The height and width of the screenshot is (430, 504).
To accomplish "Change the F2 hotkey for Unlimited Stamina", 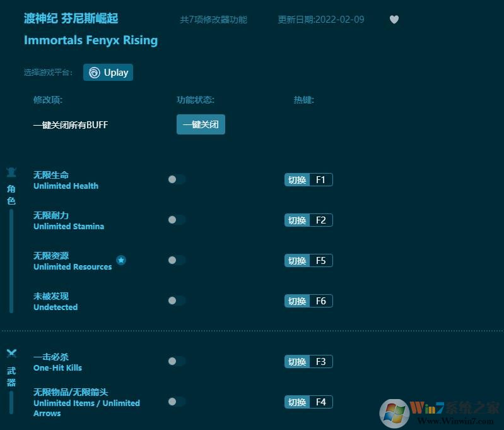I will click(x=320, y=220).
